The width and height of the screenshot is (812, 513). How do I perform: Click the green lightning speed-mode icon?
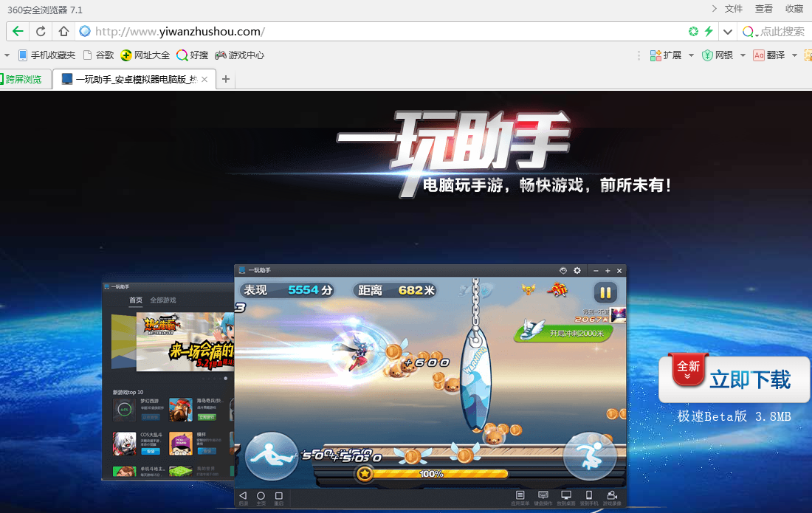709,32
